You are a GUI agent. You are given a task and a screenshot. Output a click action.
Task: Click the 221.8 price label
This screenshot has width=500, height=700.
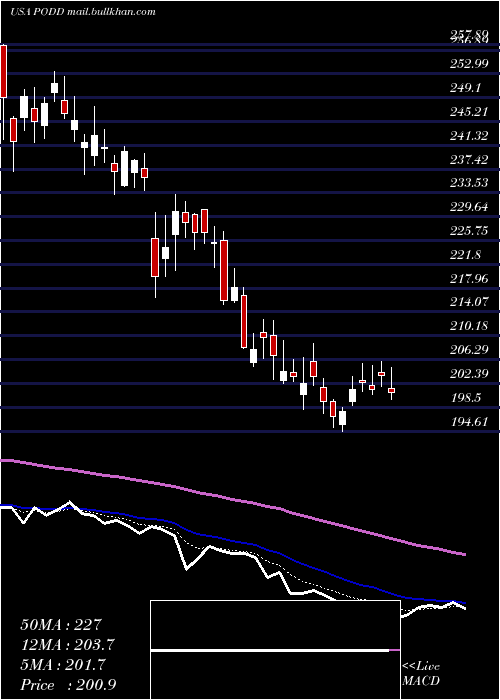[466, 255]
